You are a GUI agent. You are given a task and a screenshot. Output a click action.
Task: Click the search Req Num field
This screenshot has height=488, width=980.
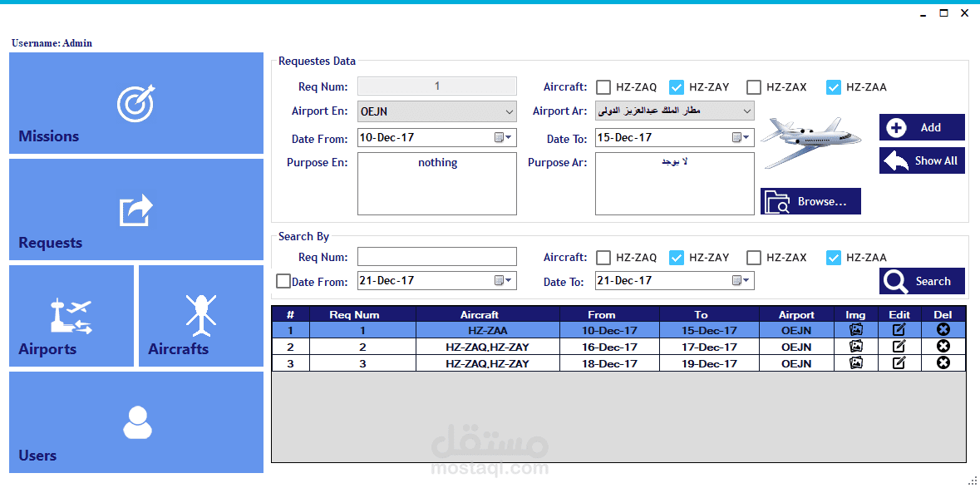pyautogui.click(x=437, y=256)
